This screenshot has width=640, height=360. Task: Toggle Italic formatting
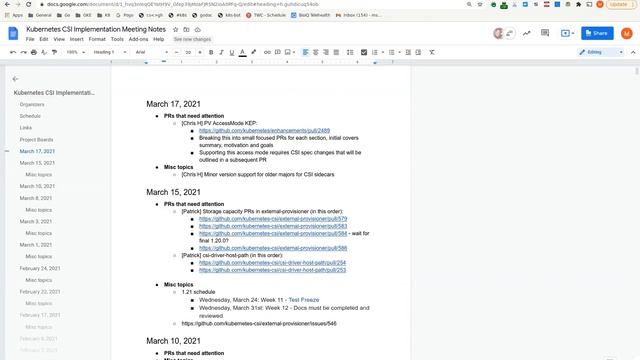pos(221,52)
